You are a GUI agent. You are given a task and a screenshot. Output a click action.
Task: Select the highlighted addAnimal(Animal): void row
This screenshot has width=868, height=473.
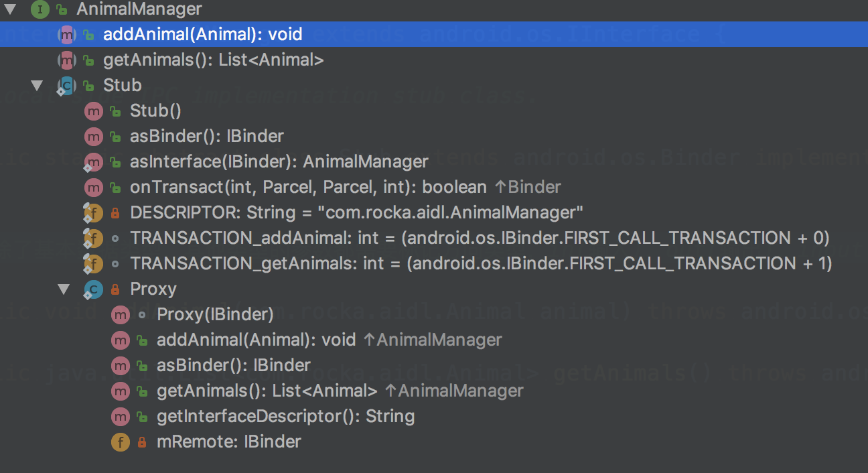(434, 34)
